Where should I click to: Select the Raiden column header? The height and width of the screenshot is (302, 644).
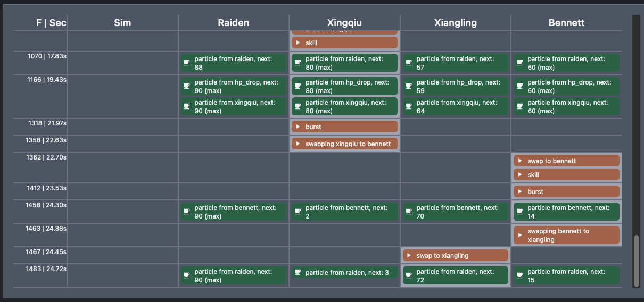click(x=233, y=23)
